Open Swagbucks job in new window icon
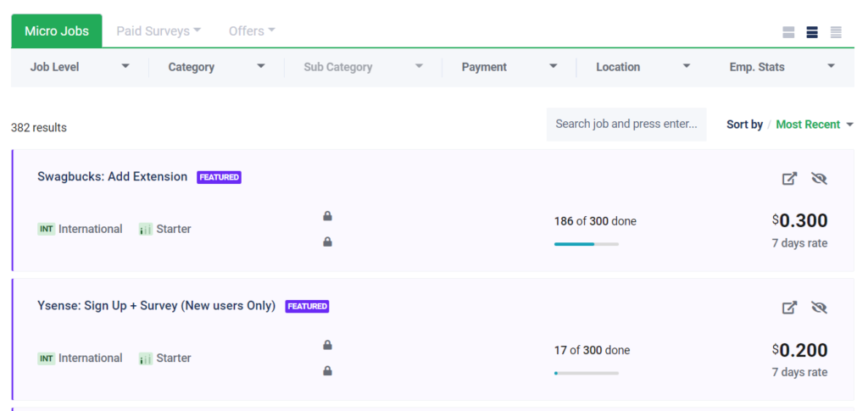Viewport: 868px width, 411px height. pyautogui.click(x=789, y=179)
